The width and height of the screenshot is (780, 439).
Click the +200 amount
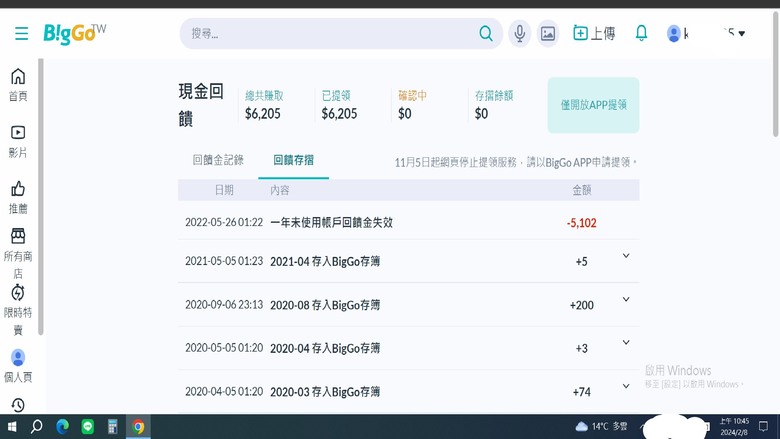pos(582,305)
